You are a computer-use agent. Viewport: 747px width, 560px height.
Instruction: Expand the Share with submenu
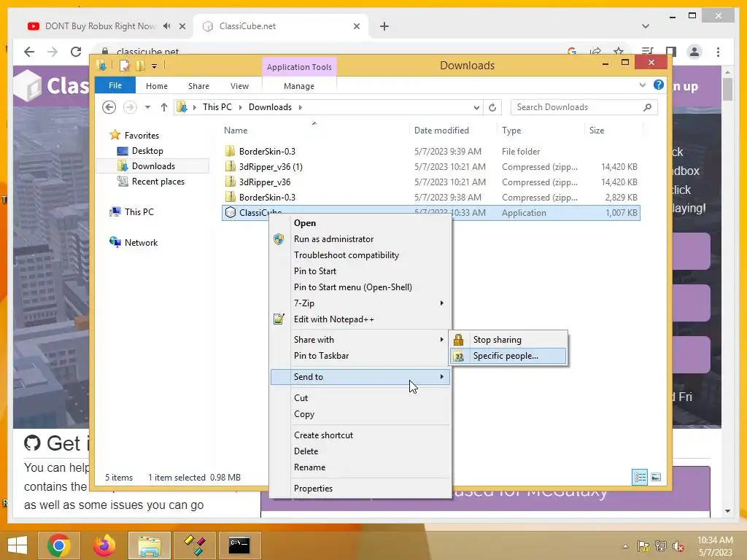point(360,340)
